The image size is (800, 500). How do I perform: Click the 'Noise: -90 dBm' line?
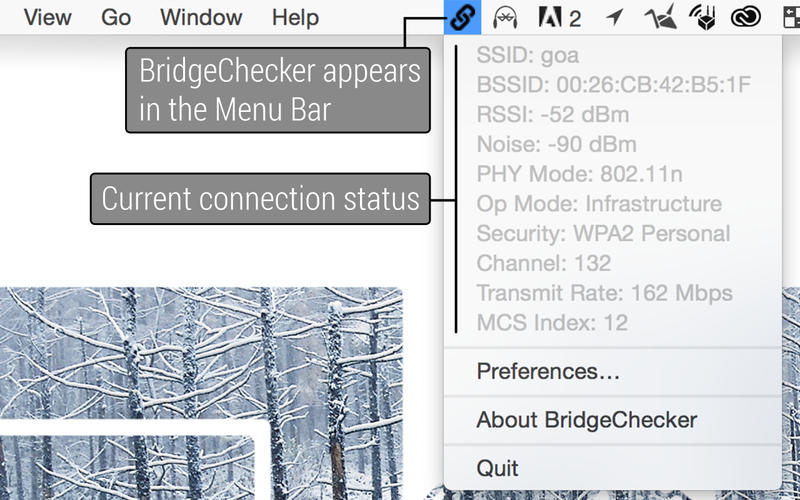556,144
